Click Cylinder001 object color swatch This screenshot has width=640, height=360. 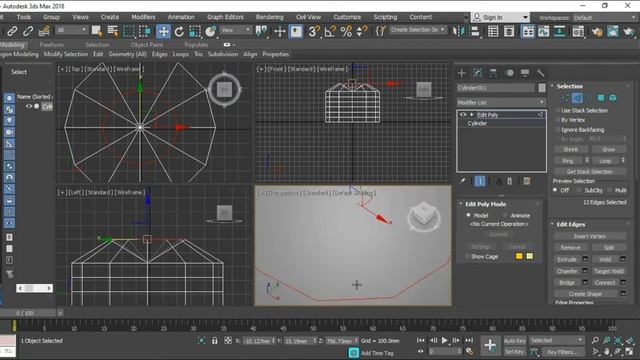(x=542, y=88)
